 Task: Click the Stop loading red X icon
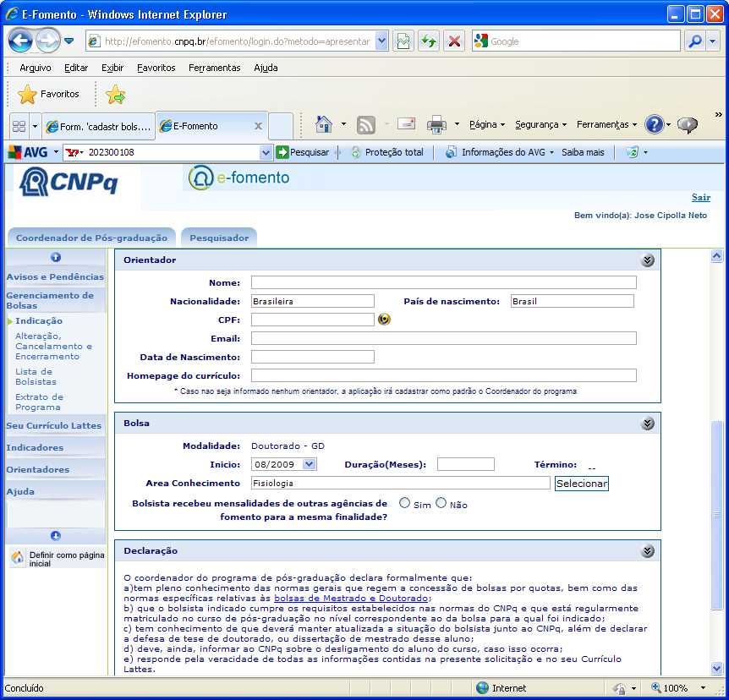coord(454,41)
